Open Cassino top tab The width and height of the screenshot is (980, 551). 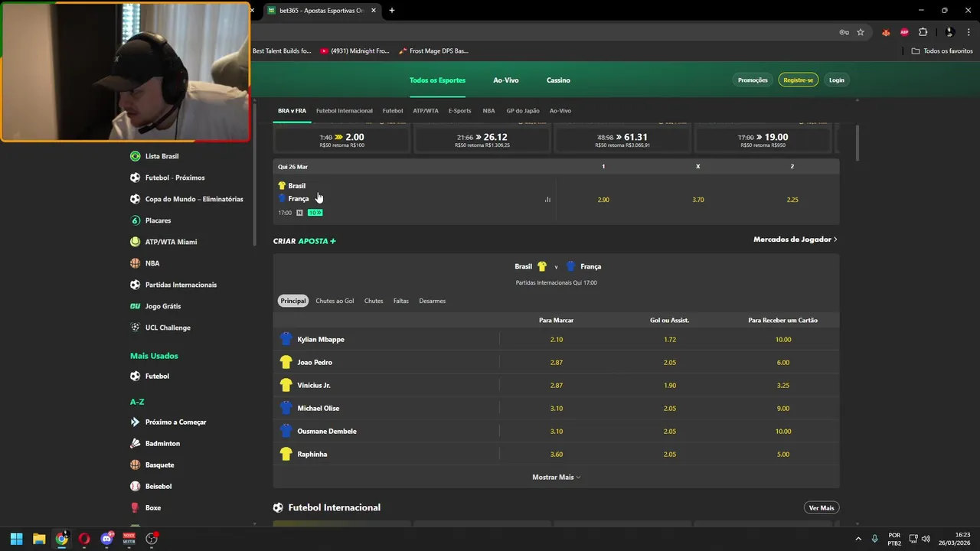coord(558,80)
